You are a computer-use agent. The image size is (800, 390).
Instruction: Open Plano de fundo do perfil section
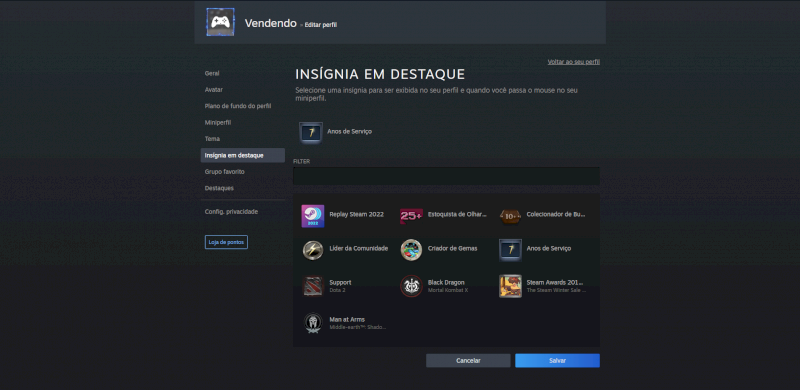click(x=238, y=106)
